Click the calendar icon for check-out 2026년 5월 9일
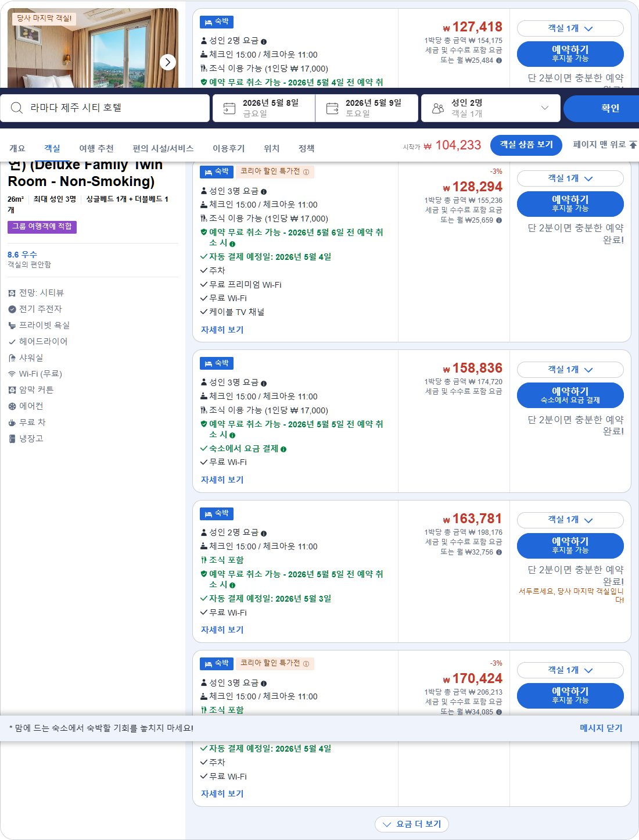Screen dimensions: 639x840 coord(332,108)
